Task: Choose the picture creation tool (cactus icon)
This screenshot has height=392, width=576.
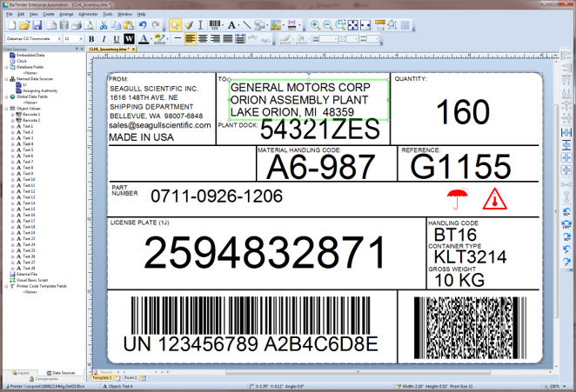Action: (276, 25)
